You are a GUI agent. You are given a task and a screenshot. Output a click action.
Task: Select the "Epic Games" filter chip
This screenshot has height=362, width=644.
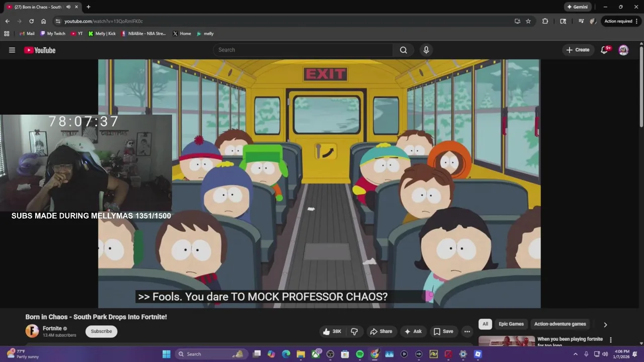coord(511,324)
